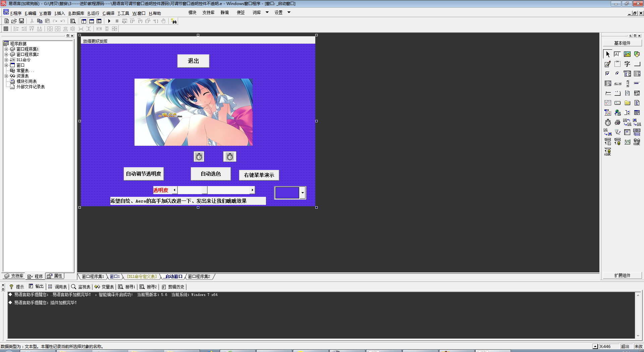
Task: Select the button component icon in palette
Action: [x=637, y=64]
